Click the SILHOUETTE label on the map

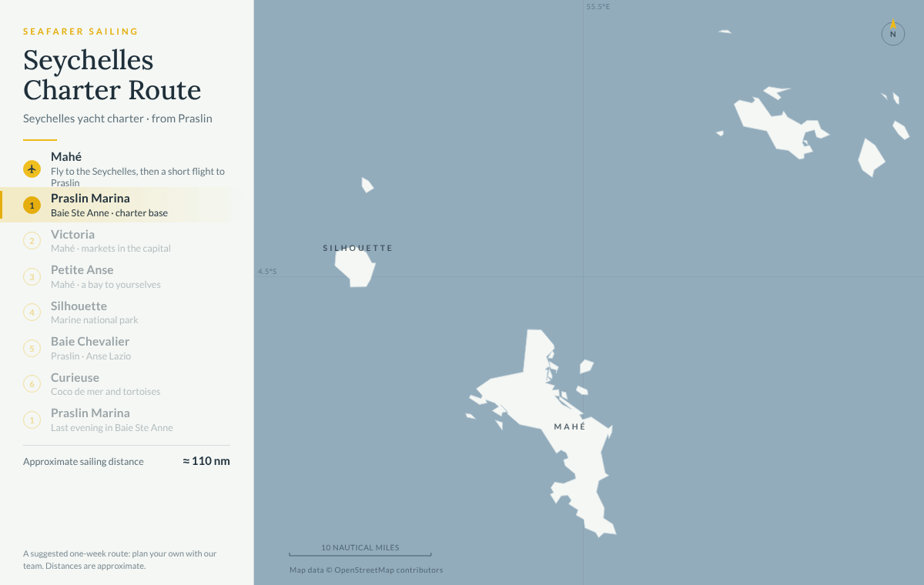(x=358, y=248)
